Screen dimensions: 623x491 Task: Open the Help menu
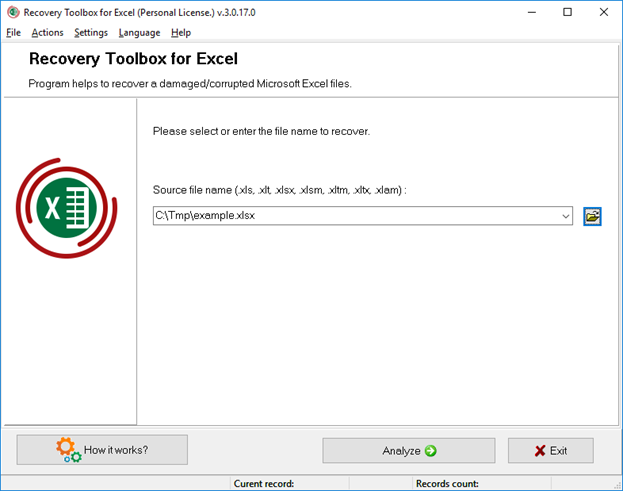(181, 32)
